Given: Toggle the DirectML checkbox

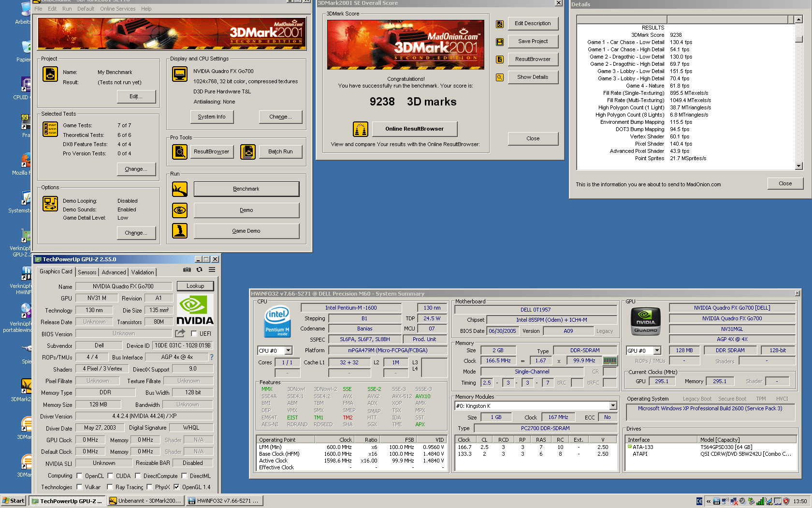Looking at the screenshot, I should click(184, 476).
